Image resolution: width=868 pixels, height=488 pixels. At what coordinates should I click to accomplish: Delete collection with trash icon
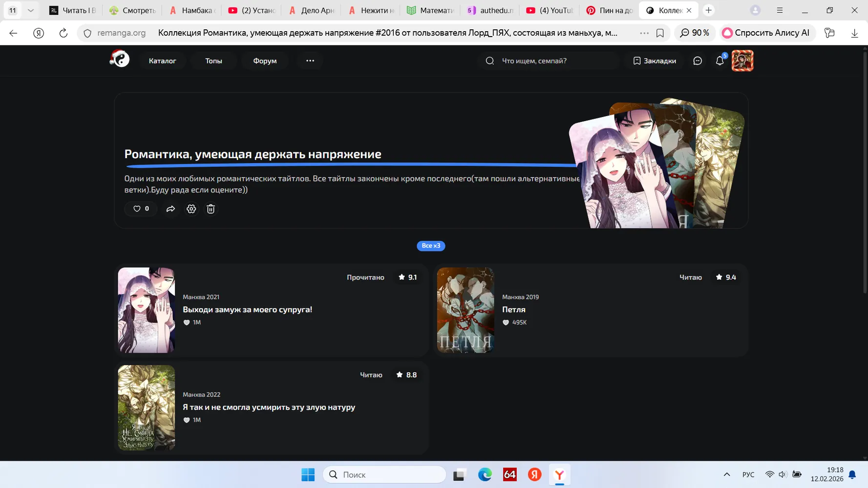pyautogui.click(x=211, y=209)
